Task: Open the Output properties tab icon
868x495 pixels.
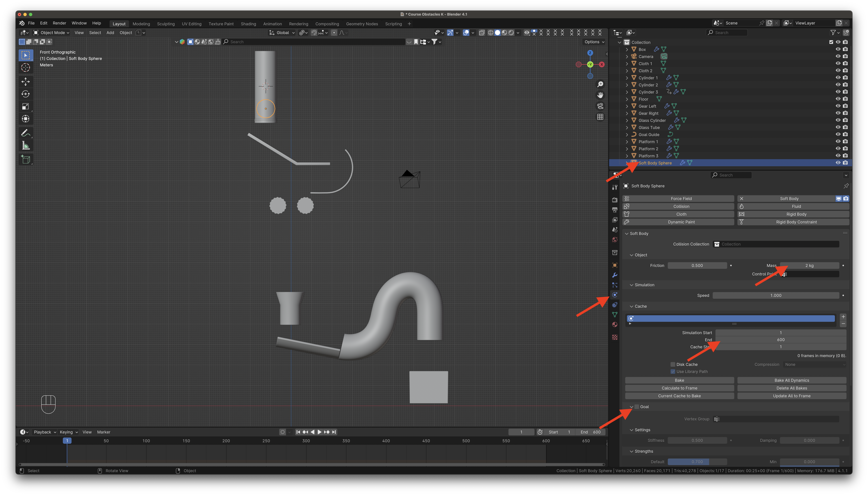Action: [614, 210]
